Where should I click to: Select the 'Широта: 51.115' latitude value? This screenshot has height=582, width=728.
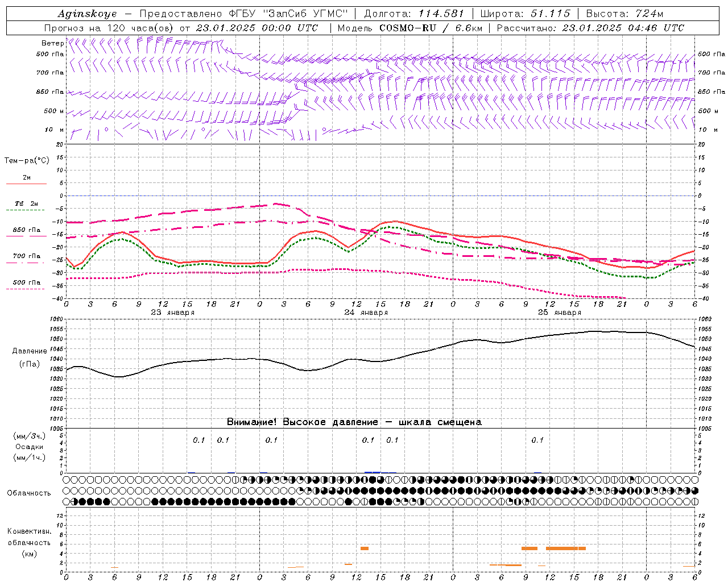click(x=525, y=14)
